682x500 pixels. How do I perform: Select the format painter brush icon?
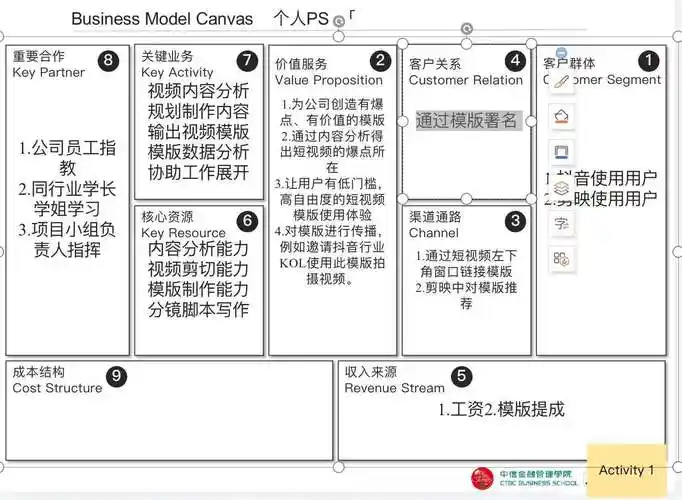[561, 82]
